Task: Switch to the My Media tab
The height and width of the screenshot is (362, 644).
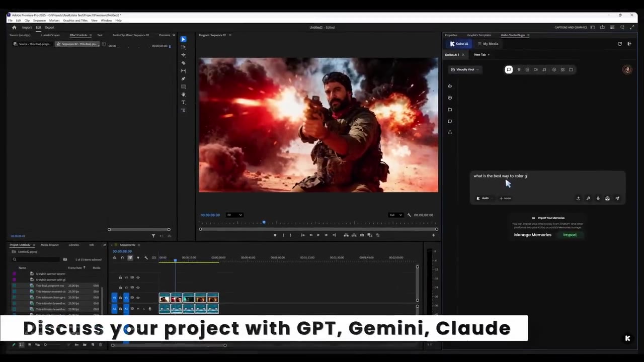Action: point(488,44)
